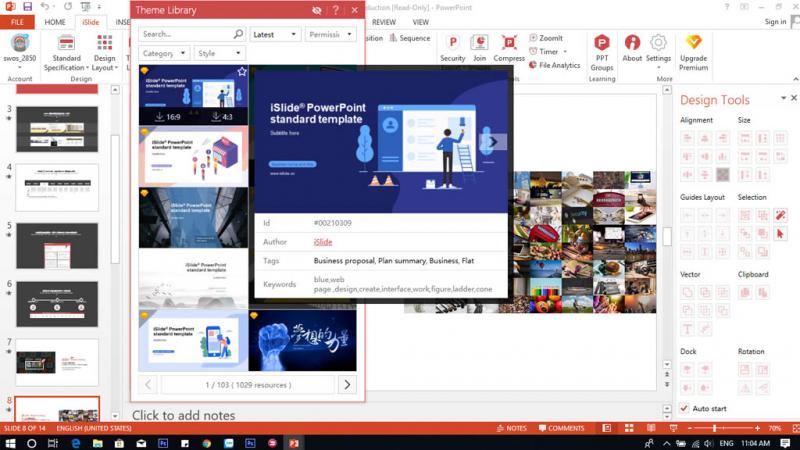The height and width of the screenshot is (450, 800).
Task: Expand the Latest sort dropdown
Action: [x=274, y=34]
